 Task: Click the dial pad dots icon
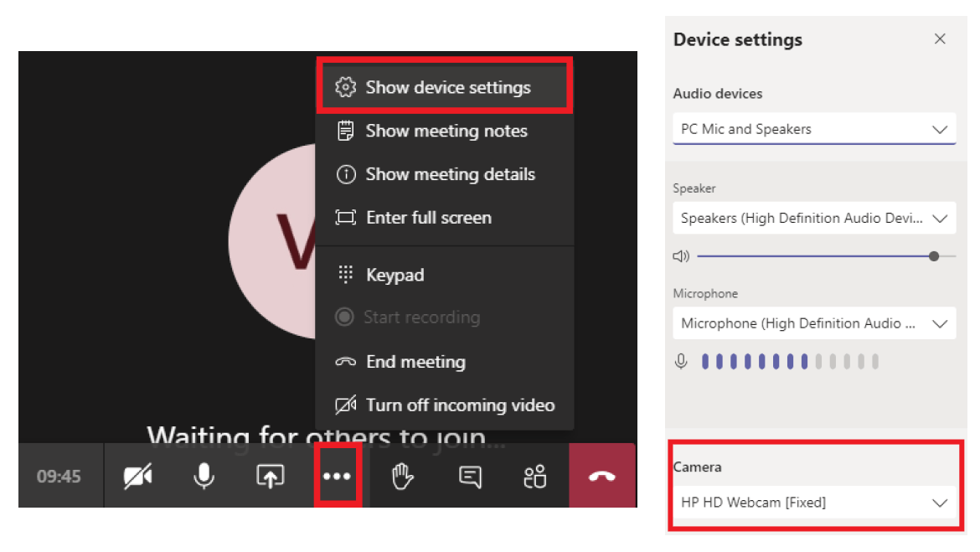click(346, 274)
